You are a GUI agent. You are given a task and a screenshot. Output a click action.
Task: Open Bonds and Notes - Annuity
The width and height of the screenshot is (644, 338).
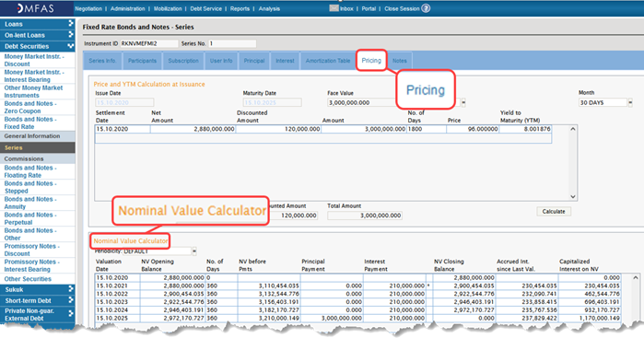[30, 203]
